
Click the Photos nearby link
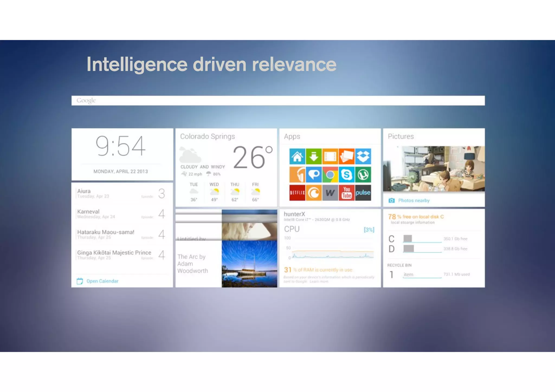click(x=414, y=201)
